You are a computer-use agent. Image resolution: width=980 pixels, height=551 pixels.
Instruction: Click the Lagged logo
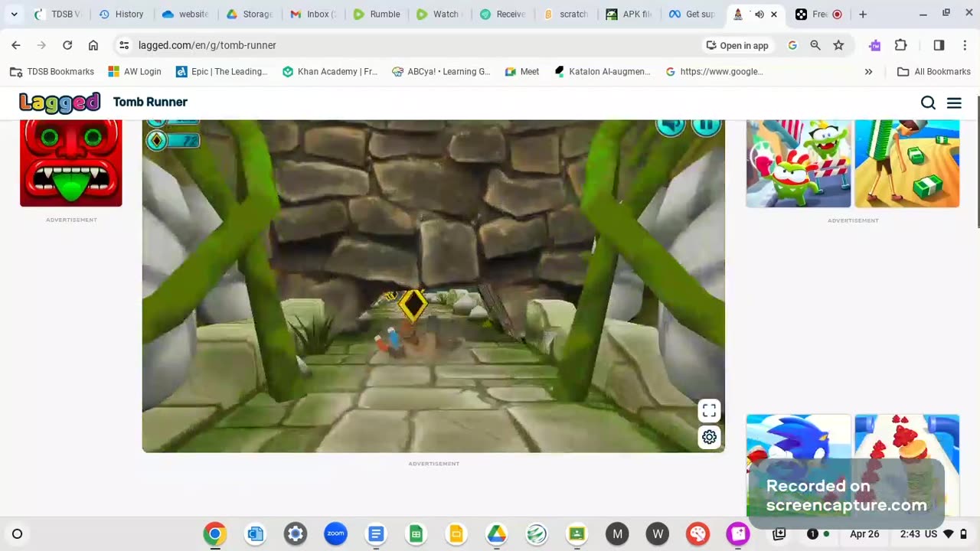(x=60, y=102)
